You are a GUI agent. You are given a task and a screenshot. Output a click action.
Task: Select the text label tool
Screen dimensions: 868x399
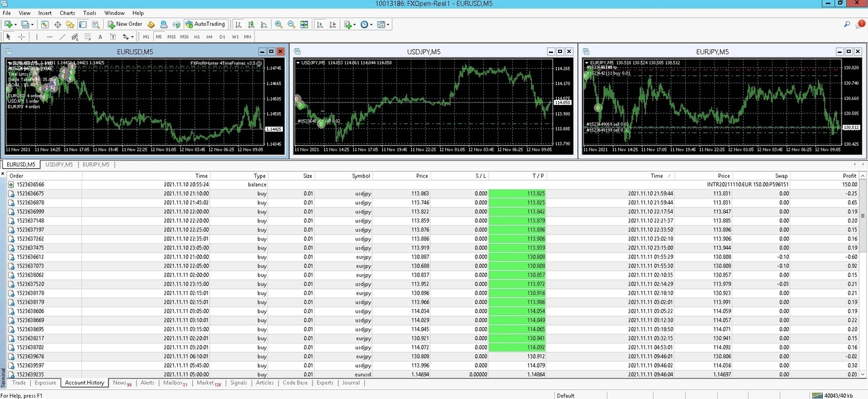(x=113, y=37)
